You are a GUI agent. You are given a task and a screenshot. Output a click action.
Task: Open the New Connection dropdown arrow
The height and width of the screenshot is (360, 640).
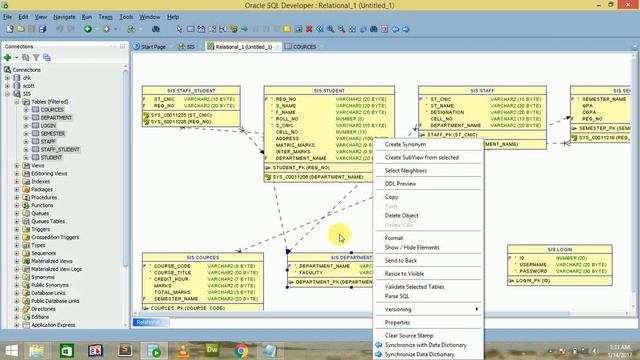tap(17, 58)
